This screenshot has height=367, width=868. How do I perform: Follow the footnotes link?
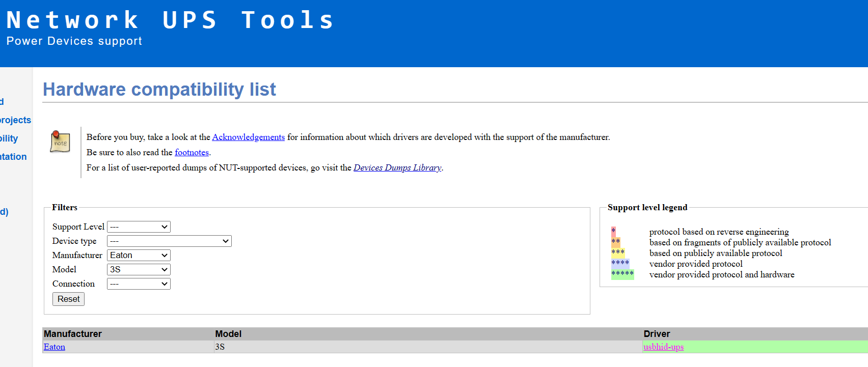pyautogui.click(x=192, y=152)
